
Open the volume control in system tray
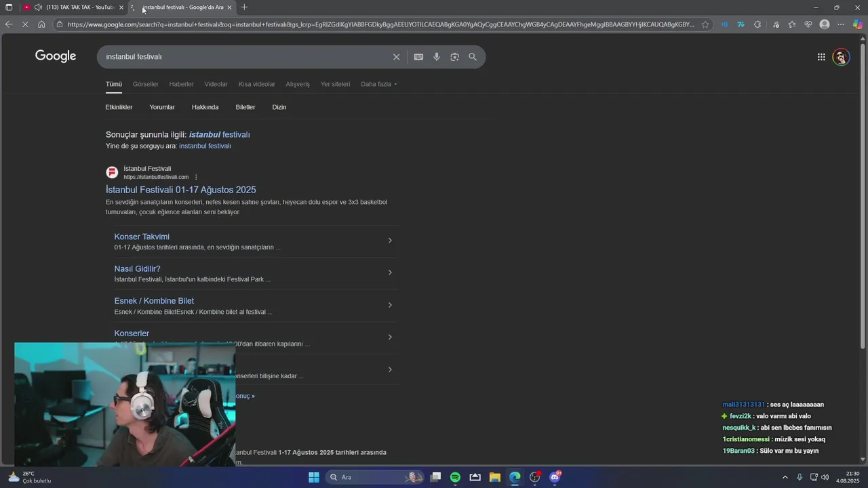[825, 477]
